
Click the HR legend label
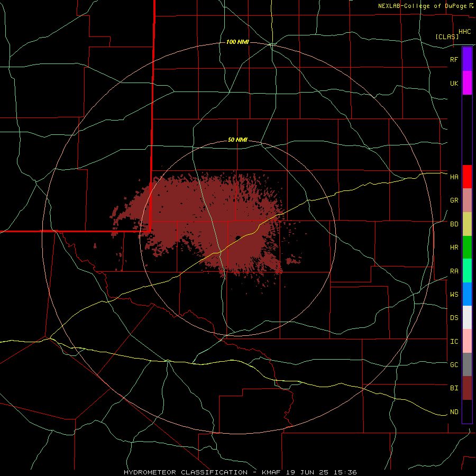click(x=454, y=248)
